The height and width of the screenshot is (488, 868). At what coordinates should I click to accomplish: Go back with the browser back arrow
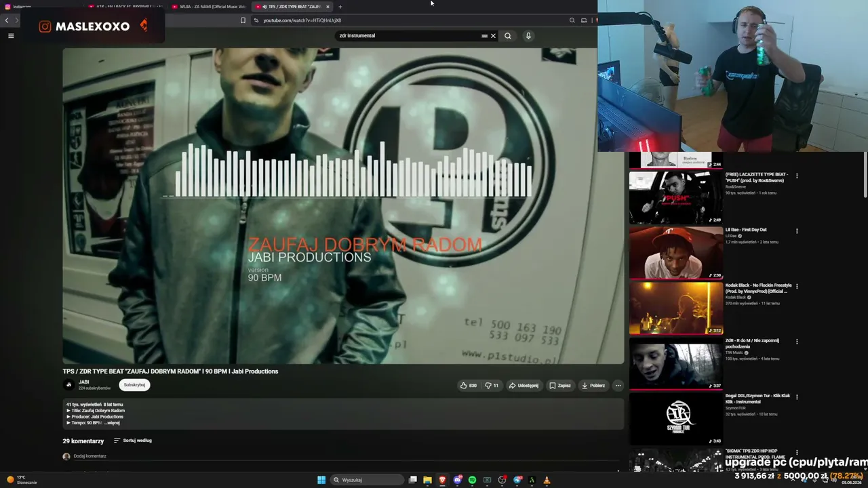7,20
